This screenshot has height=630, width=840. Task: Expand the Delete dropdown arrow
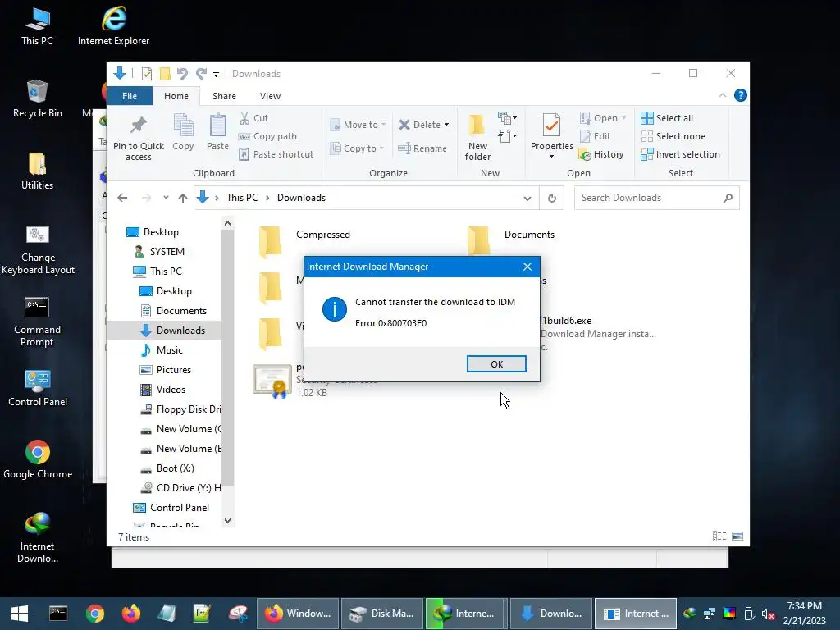pos(447,125)
